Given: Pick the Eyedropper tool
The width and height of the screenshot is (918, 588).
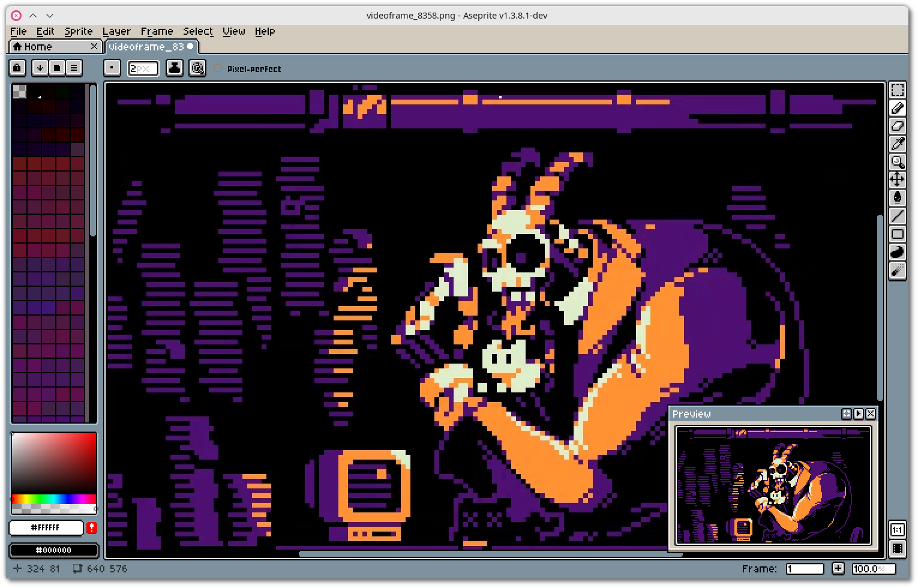Looking at the screenshot, I should pyautogui.click(x=897, y=144).
